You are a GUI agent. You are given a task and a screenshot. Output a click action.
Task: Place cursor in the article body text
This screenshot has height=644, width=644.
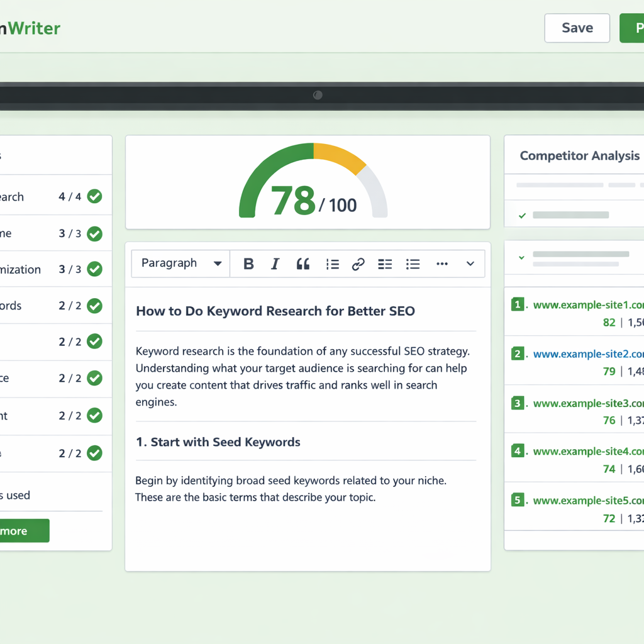[x=302, y=368]
